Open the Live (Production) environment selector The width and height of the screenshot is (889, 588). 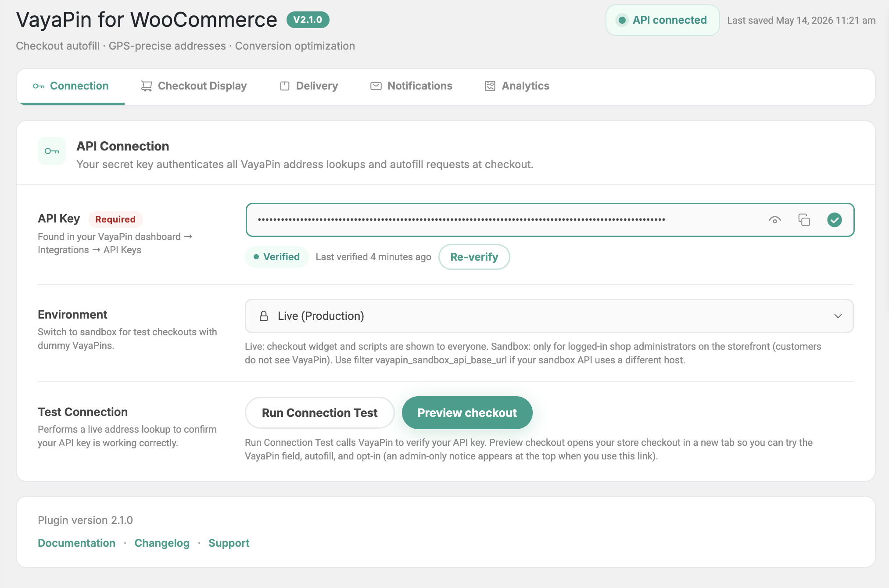pos(549,316)
